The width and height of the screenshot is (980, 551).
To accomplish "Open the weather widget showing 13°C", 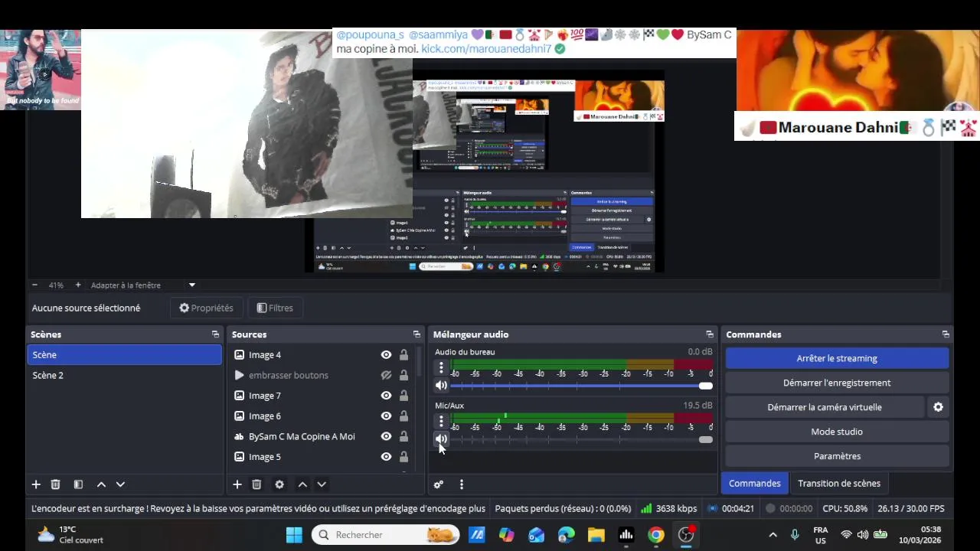I will tap(70, 535).
